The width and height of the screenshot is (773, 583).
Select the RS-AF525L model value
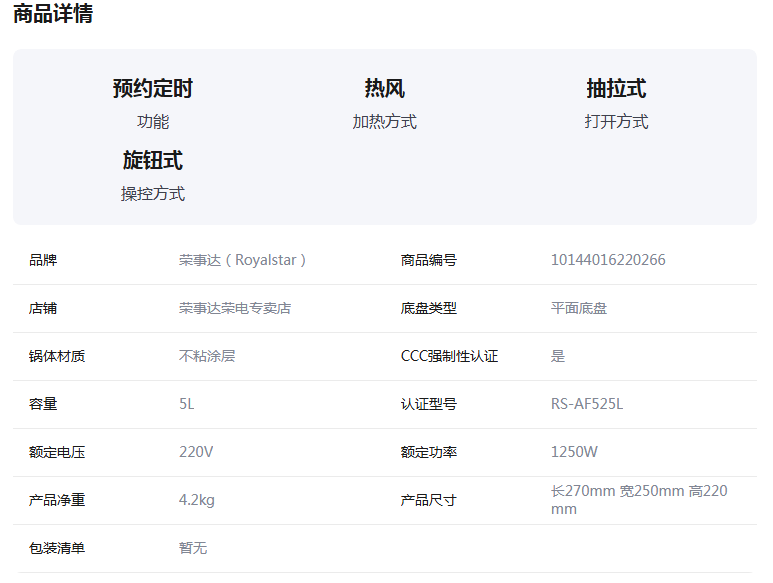click(587, 404)
